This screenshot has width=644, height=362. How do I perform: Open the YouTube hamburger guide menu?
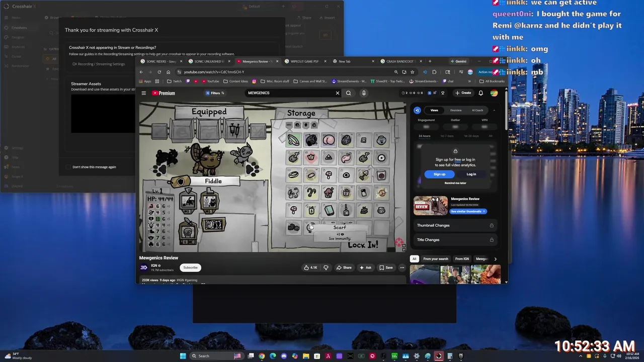(x=143, y=93)
